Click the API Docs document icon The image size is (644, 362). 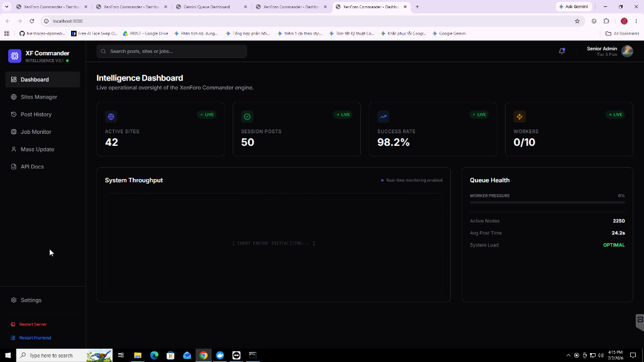coord(14,167)
